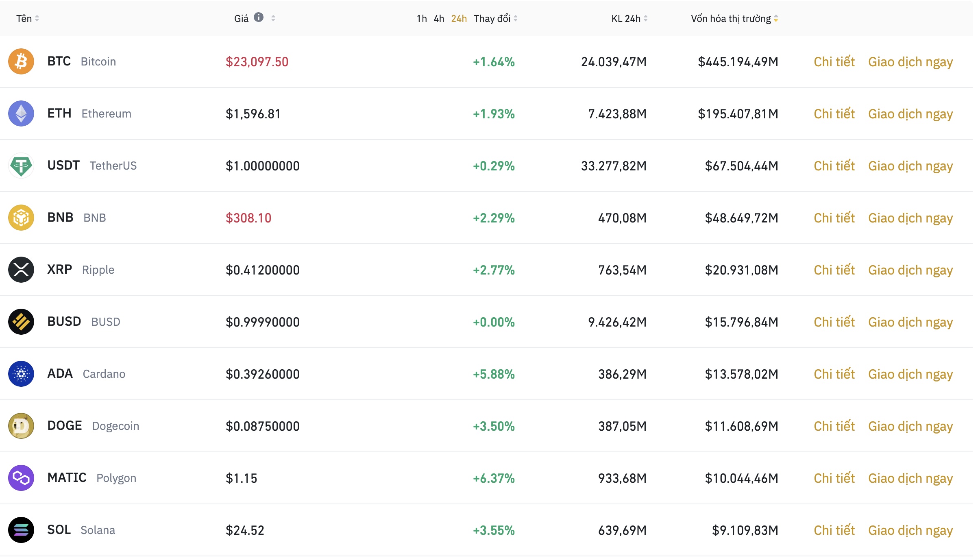This screenshot has height=558, width=980.
Task: Click Giao dịch ngay for BNB
Action: click(x=910, y=219)
